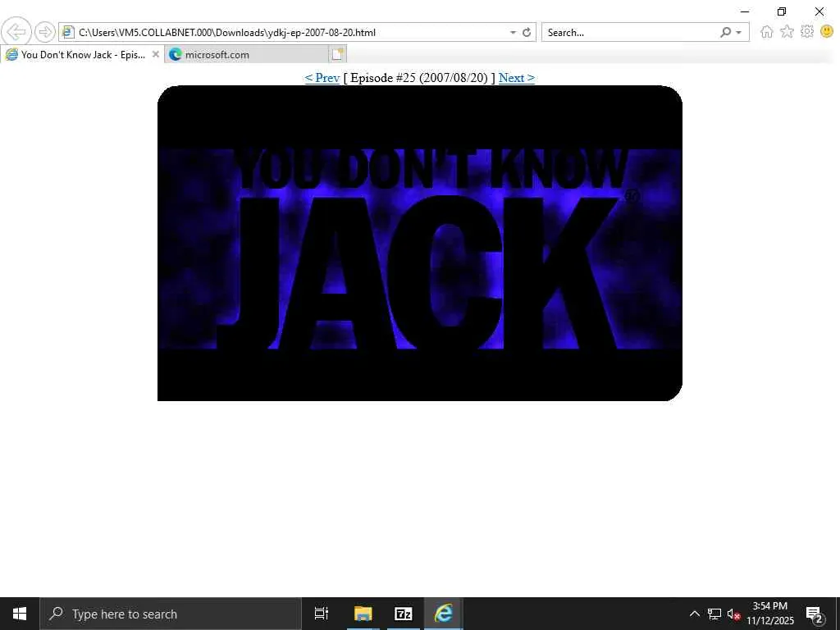840x630 pixels.
Task: Open Task View on the taskbar
Action: (322, 614)
